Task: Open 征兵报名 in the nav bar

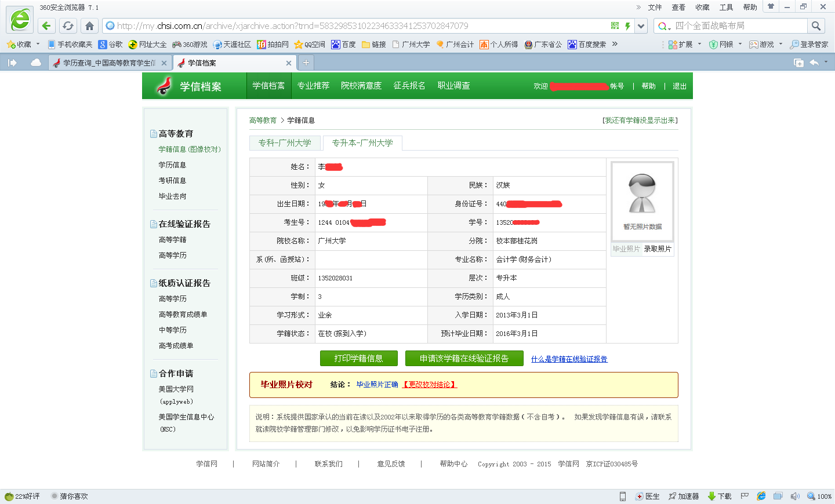Action: coord(409,86)
